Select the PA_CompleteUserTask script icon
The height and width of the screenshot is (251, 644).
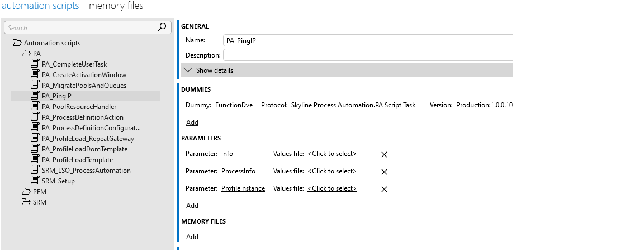pos(35,64)
